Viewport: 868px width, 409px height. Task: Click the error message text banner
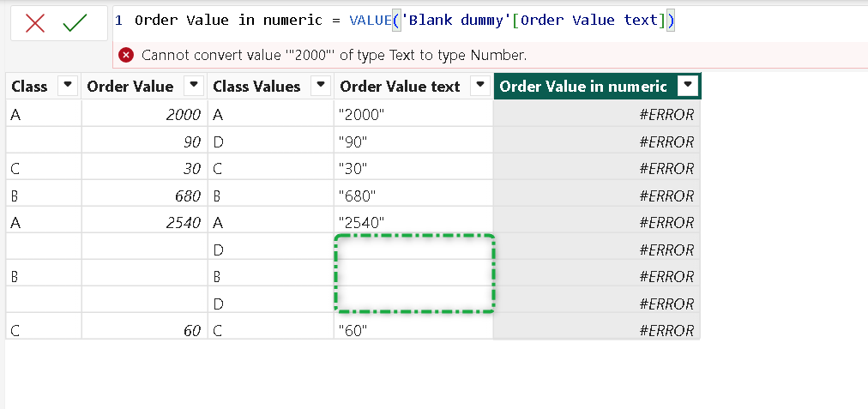click(335, 55)
